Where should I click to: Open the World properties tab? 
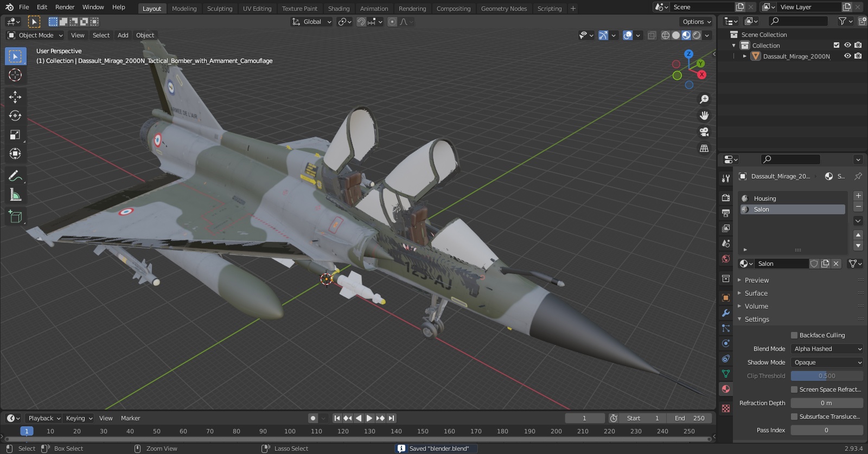click(726, 259)
